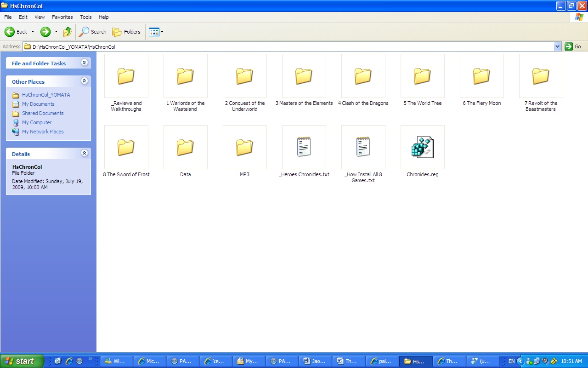Go to HsChronCol_YOMATA in Other Places
The height and width of the screenshot is (368, 588).
[x=46, y=95]
